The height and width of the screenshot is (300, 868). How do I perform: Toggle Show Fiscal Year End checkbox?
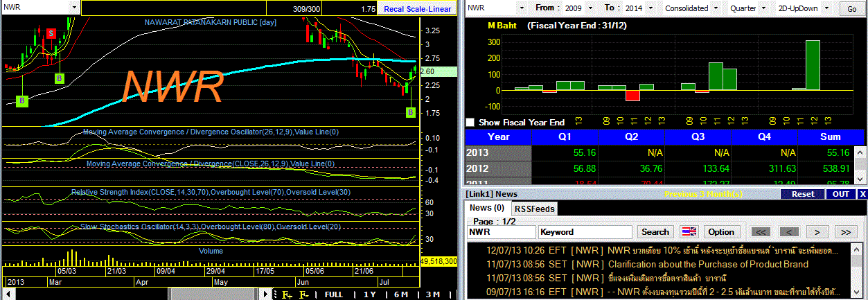point(471,122)
